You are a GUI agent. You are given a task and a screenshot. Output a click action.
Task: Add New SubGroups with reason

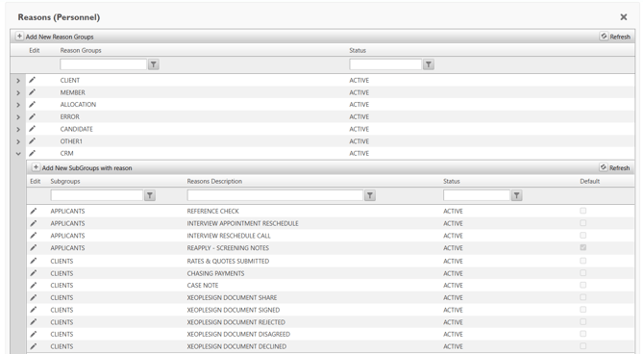(82, 167)
